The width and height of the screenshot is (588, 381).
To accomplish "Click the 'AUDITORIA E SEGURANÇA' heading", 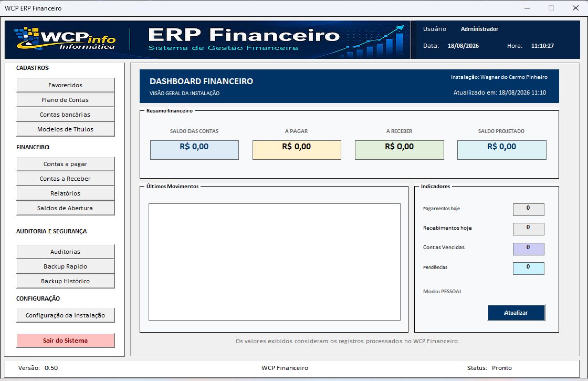I will [x=51, y=231].
